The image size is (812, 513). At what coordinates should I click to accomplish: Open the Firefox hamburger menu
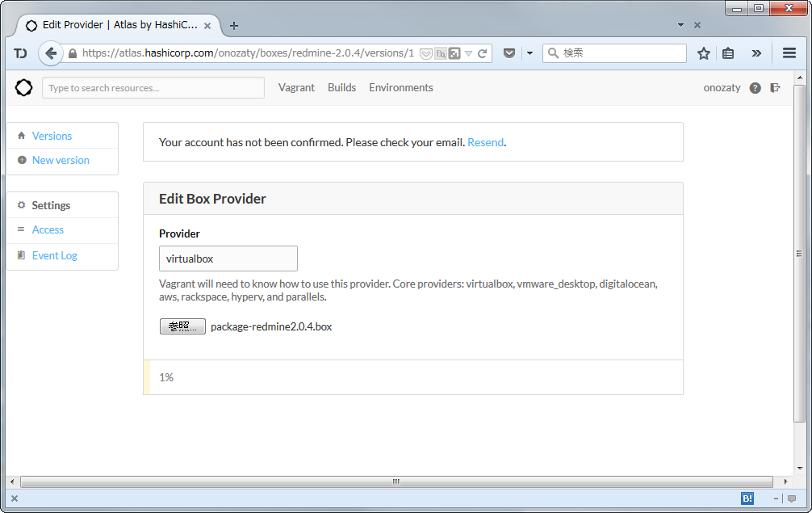pos(789,53)
